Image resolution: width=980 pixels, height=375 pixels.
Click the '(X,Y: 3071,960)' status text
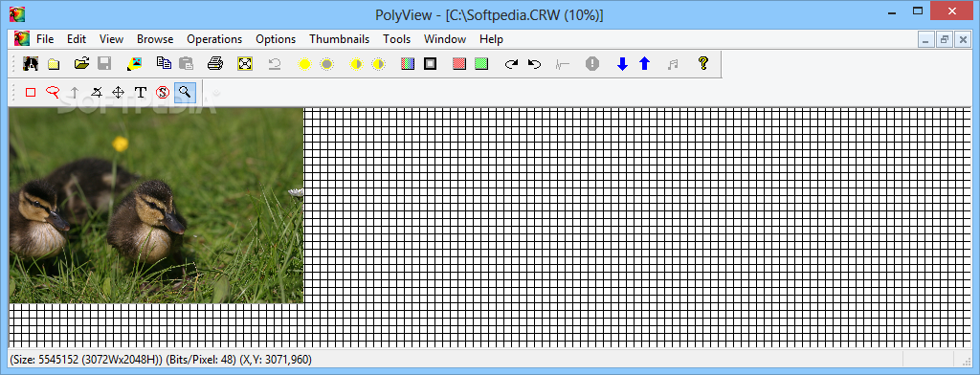click(276, 360)
